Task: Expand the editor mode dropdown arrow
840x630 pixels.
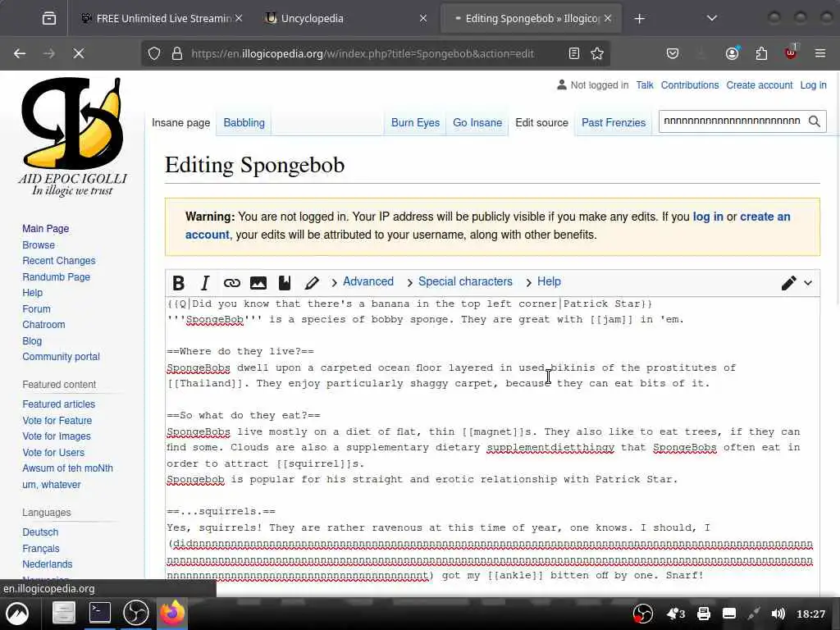Action: coord(808,282)
